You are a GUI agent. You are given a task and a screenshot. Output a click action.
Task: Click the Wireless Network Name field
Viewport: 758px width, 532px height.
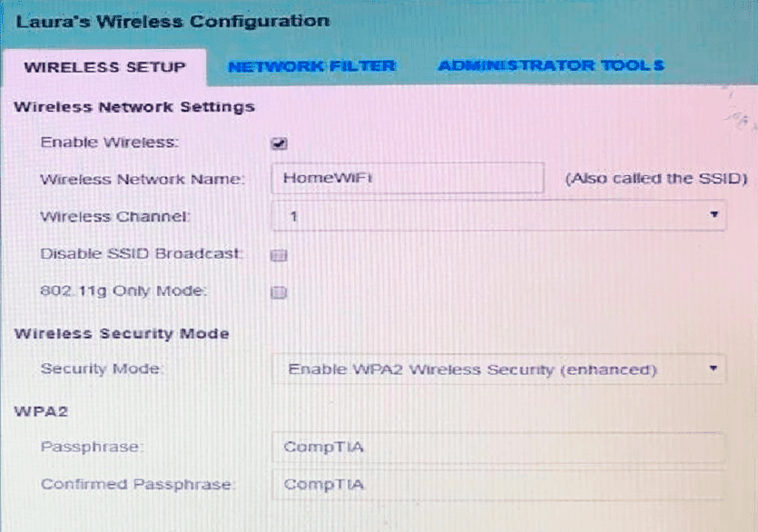click(x=407, y=179)
